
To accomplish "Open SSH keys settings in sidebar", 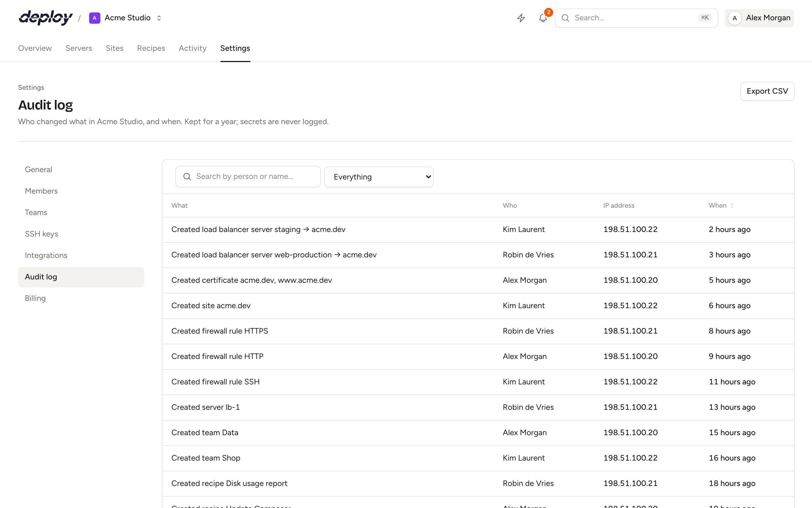I will point(81,234).
